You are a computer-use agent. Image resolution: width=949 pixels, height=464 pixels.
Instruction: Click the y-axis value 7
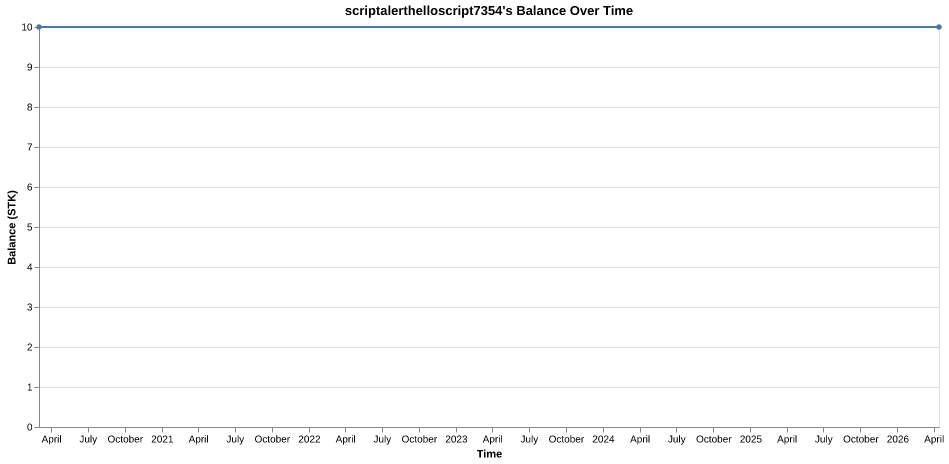point(30,147)
